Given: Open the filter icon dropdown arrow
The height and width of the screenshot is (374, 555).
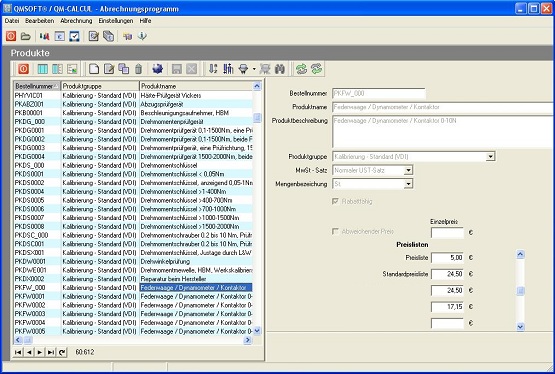Looking at the screenshot, I should click(254, 69).
